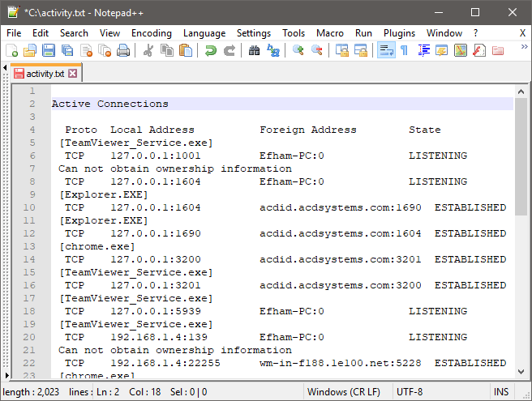Click the green Undo arrow icon
This screenshot has height=401, width=532.
211,50
